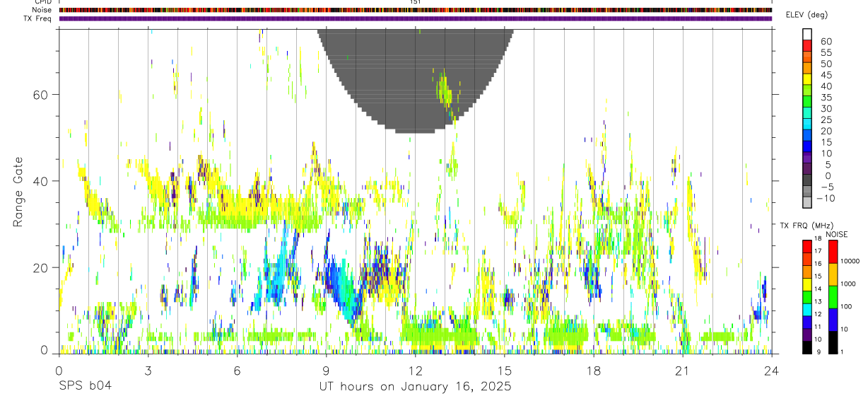Click x-axis hour tick label '15'
The height and width of the screenshot is (401, 868).
point(505,371)
